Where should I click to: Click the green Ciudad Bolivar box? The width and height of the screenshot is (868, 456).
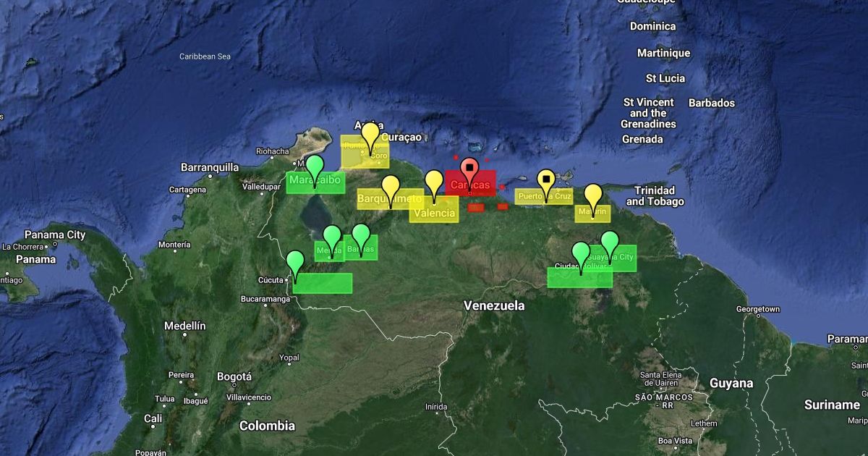pos(579,277)
